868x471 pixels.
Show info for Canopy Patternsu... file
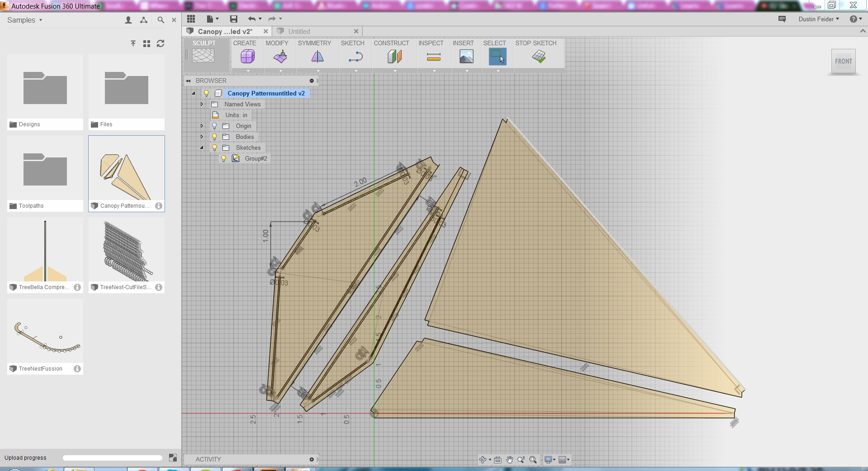pos(159,206)
